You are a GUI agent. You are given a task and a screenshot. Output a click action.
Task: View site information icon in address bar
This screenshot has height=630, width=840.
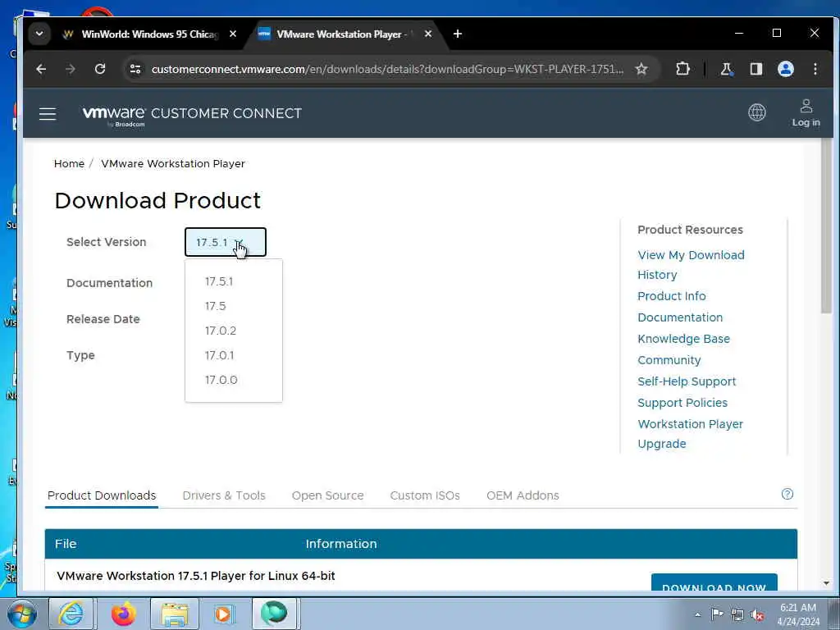click(135, 69)
